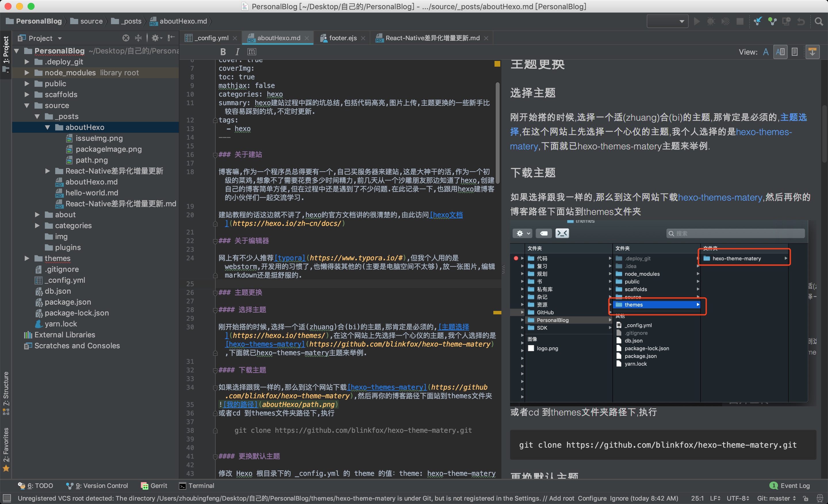Change UTF-8 file encoding in status bar

738,498
